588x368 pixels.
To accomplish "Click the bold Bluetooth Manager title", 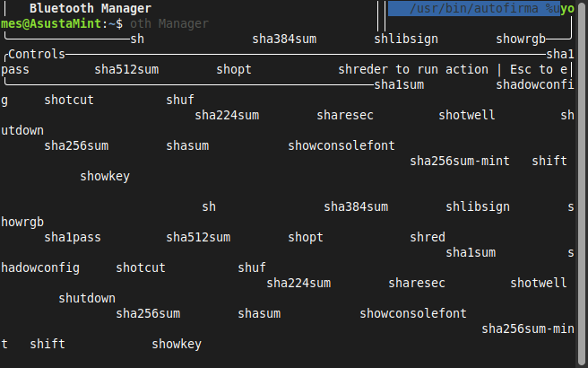I will [x=91, y=8].
